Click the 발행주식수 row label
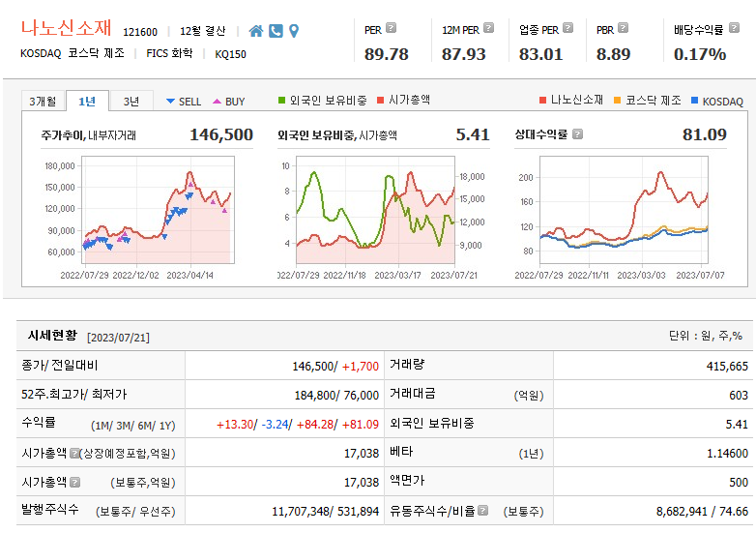 49,509
